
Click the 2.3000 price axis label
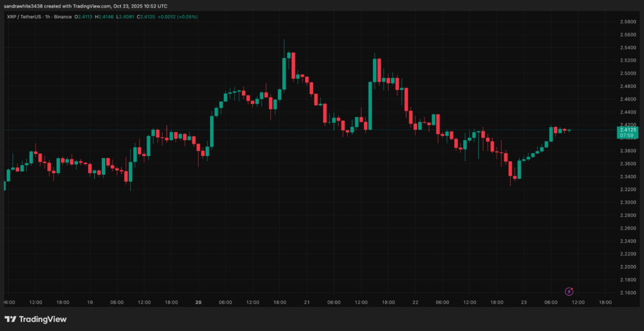(x=628, y=202)
